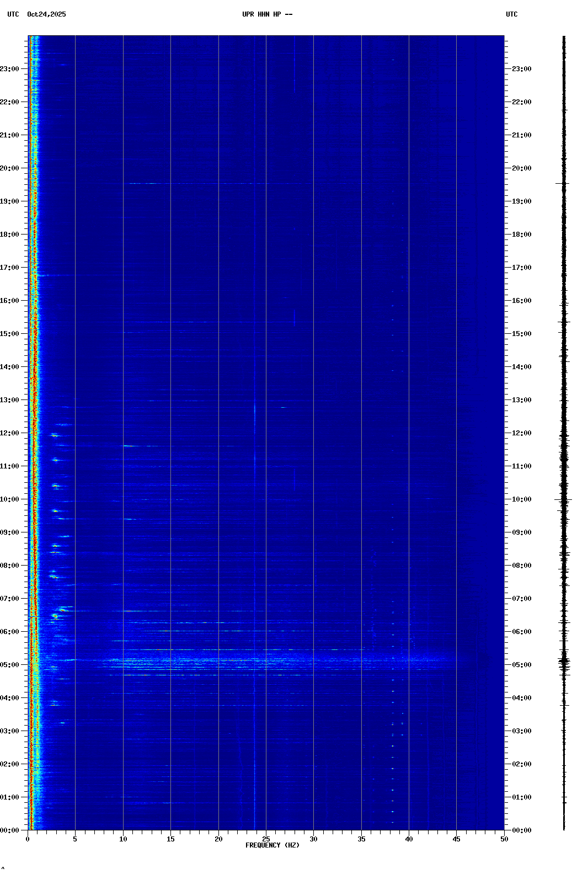Screen dimensions: 588x874
Task: Select the 05:00 marker on right time axis
Action: 521,665
